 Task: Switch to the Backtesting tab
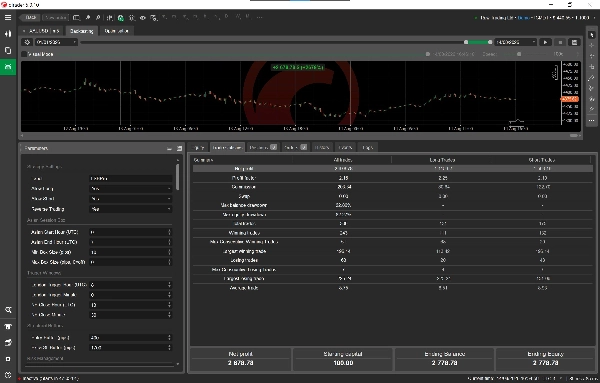[82, 31]
